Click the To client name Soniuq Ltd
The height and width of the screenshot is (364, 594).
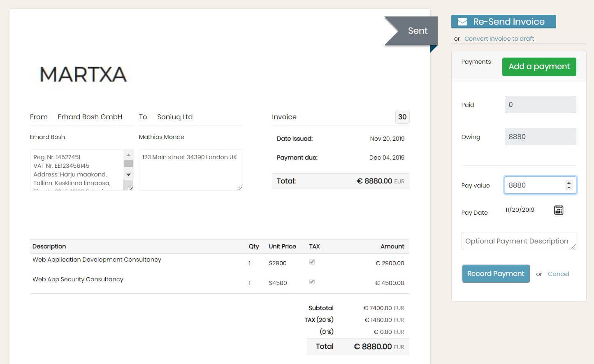[x=175, y=117]
